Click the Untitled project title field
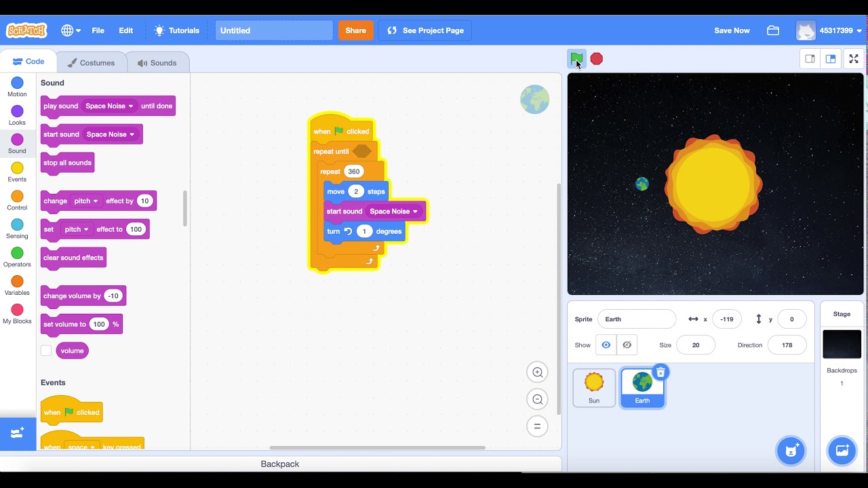Image resolution: width=868 pixels, height=488 pixels. click(274, 30)
